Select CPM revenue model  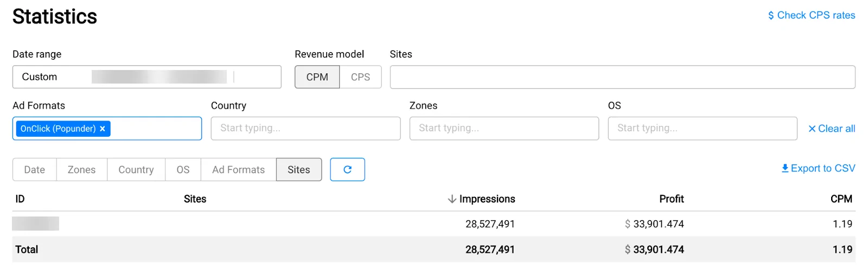317,77
